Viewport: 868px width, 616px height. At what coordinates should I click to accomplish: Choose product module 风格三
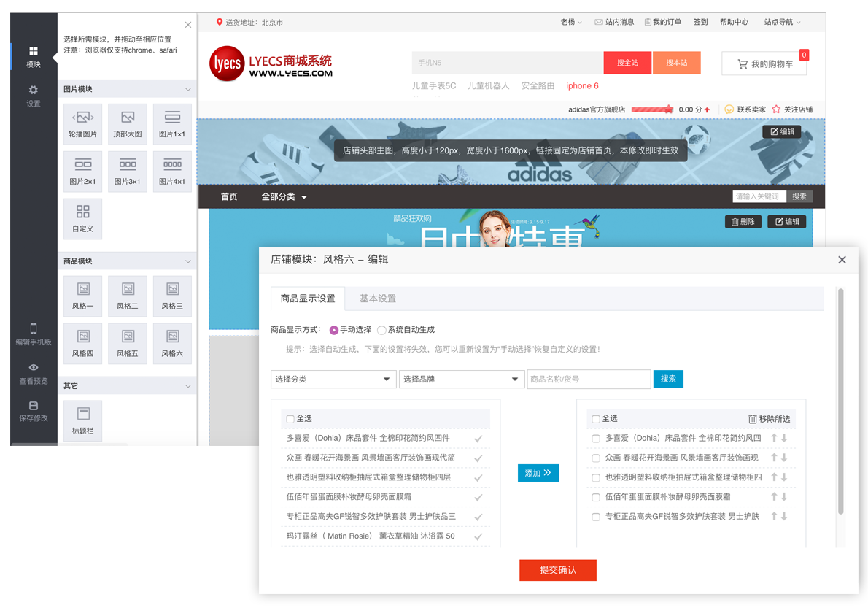click(x=172, y=296)
